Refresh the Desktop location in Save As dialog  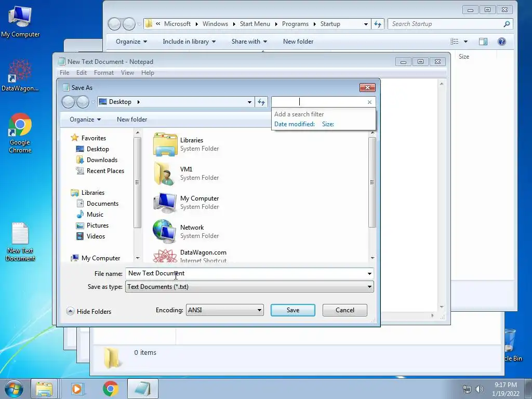261,102
